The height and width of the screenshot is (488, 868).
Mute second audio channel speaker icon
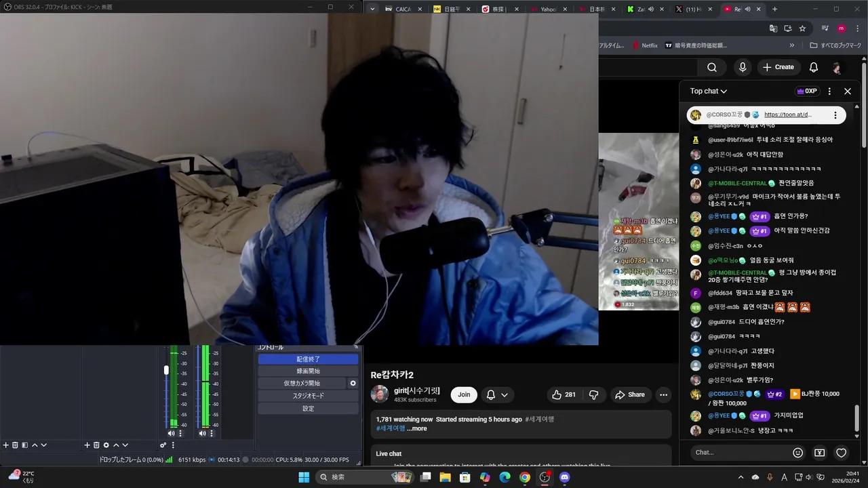pos(202,433)
